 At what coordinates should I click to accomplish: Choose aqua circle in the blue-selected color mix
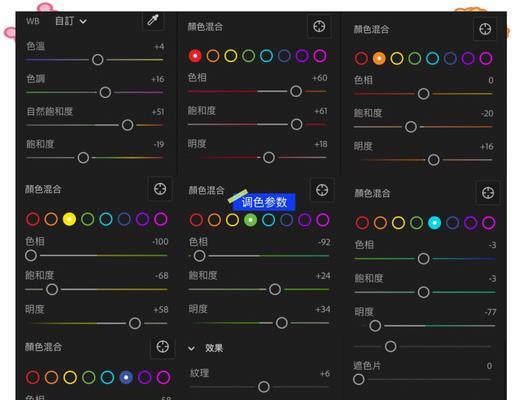[107, 377]
